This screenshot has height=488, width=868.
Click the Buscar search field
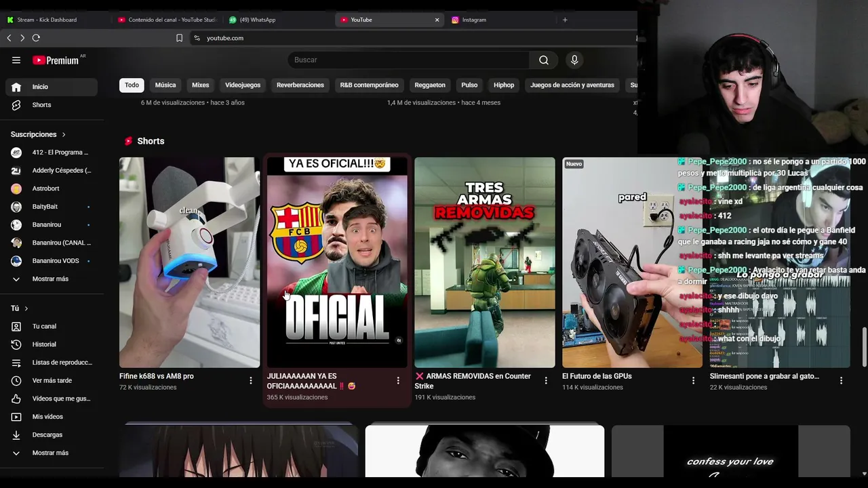(x=408, y=60)
